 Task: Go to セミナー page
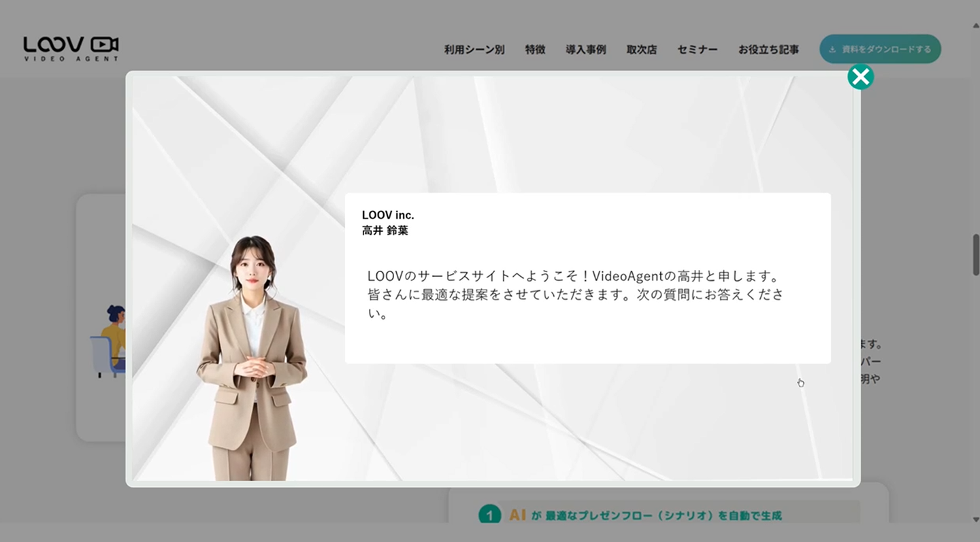coord(697,50)
